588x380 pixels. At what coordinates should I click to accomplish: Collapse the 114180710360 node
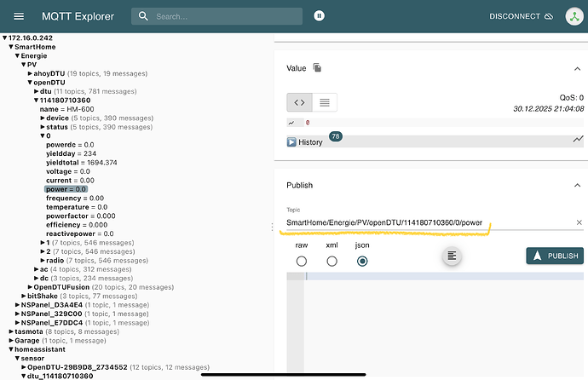[x=37, y=100]
